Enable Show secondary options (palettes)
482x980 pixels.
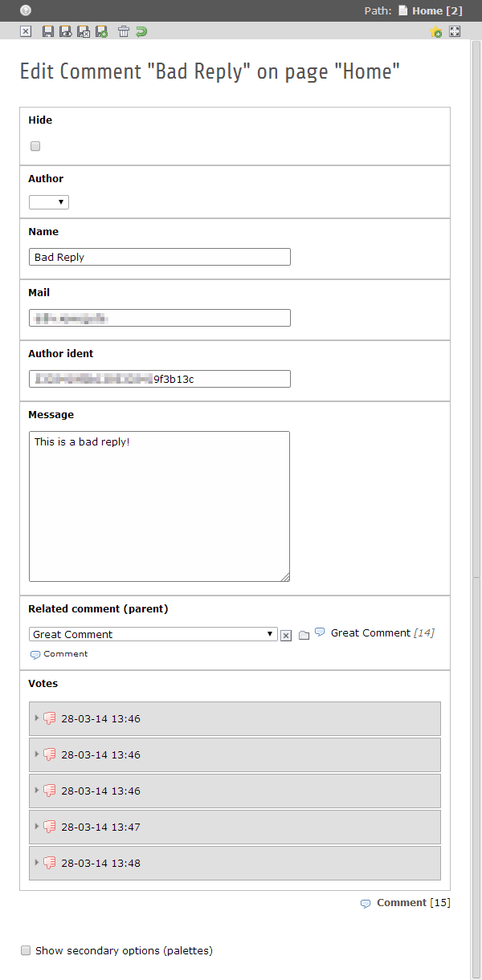pyautogui.click(x=26, y=950)
